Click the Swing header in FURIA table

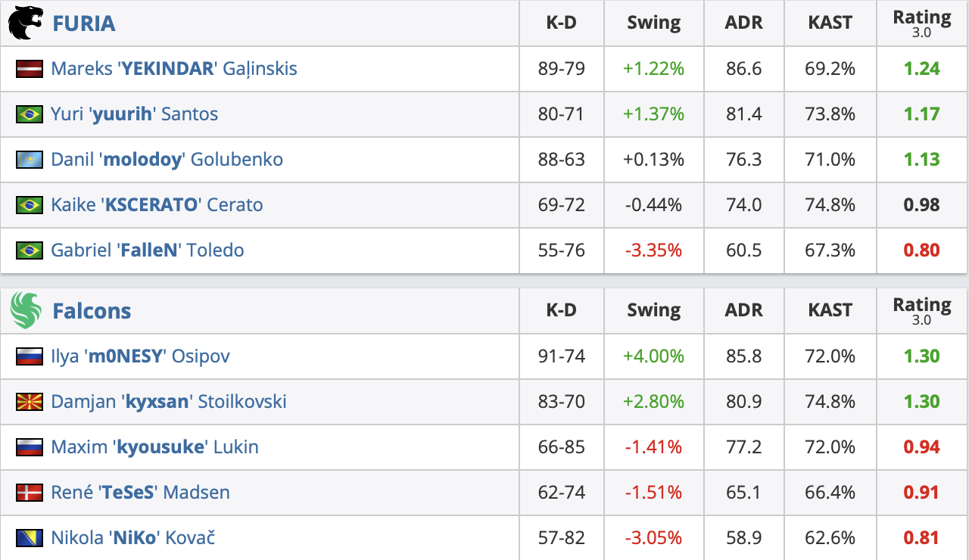click(653, 23)
